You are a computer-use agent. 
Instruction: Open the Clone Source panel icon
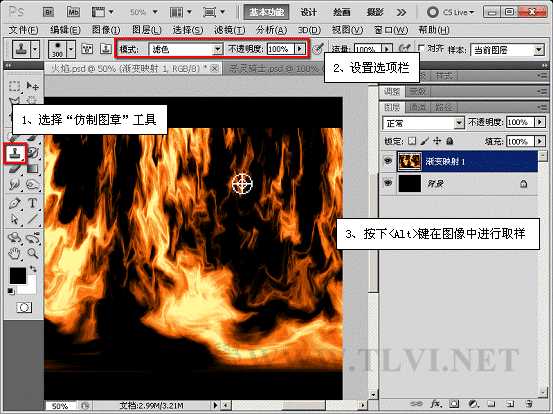coord(105,49)
